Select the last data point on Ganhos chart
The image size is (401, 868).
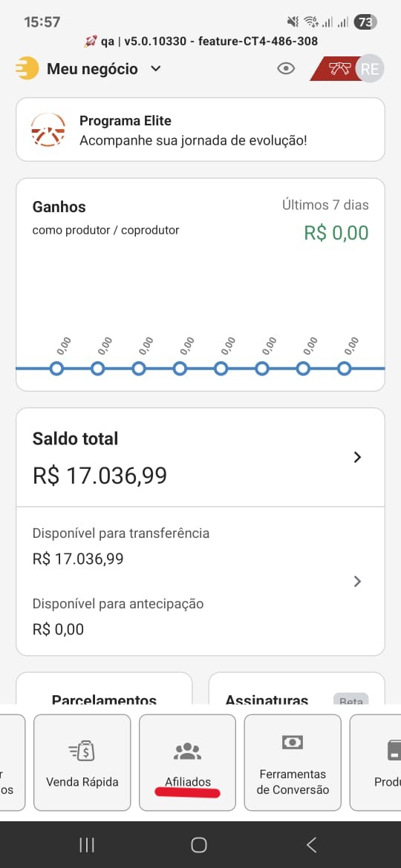point(344,368)
